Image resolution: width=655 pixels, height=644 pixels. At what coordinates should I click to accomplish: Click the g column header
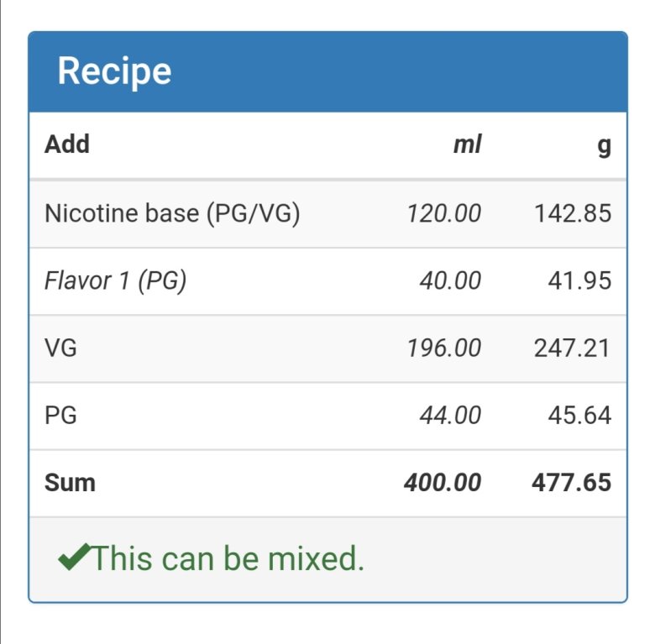pos(605,147)
